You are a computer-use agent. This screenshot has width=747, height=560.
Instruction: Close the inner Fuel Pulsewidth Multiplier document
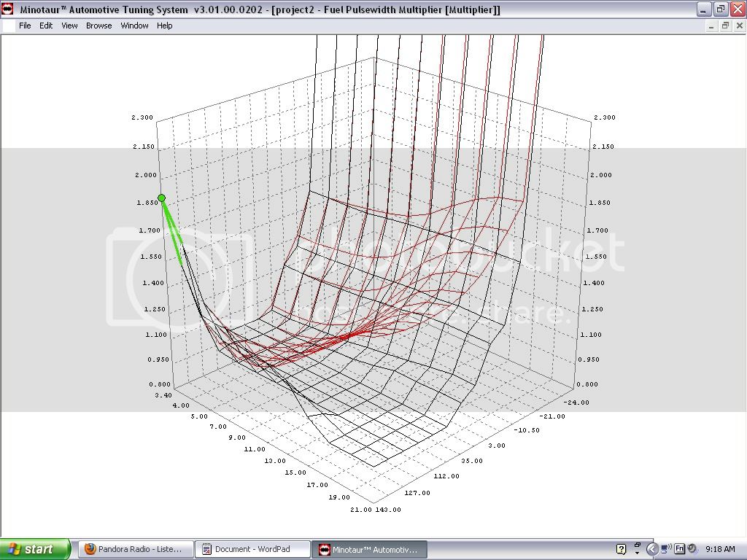pos(740,26)
